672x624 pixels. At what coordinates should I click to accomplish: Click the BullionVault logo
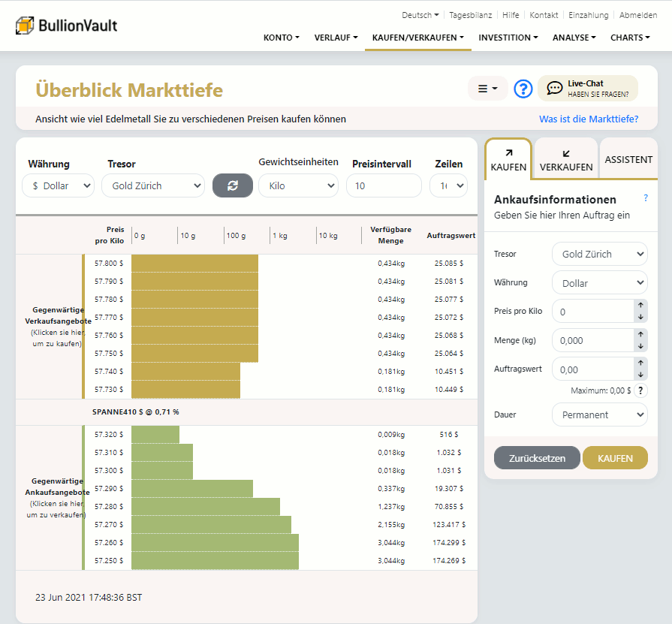pyautogui.click(x=66, y=26)
